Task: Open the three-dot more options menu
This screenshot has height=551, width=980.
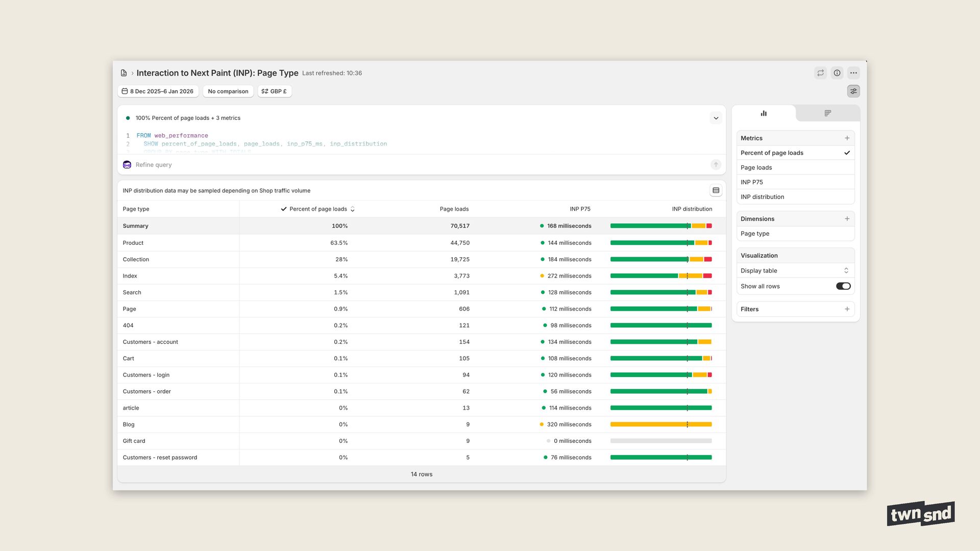Action: click(853, 73)
